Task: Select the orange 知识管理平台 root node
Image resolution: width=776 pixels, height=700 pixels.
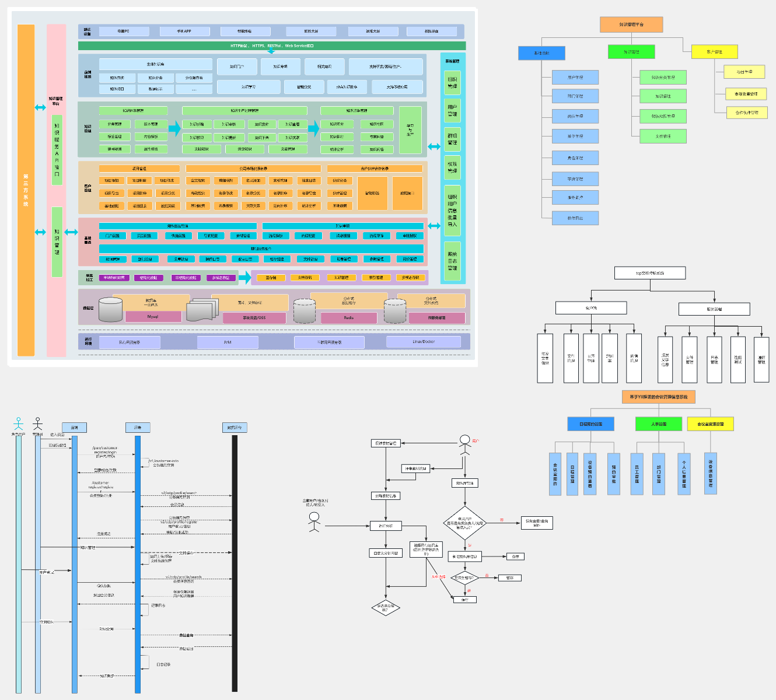Action: [631, 24]
